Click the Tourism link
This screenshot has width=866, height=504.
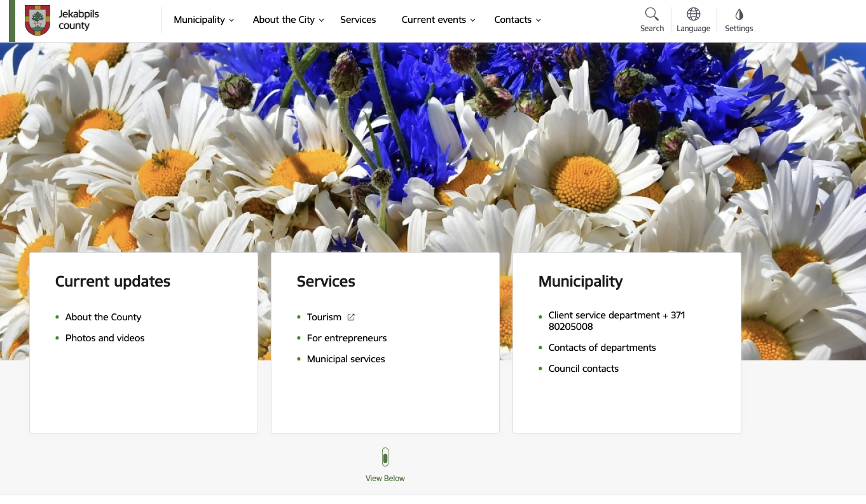click(x=324, y=317)
